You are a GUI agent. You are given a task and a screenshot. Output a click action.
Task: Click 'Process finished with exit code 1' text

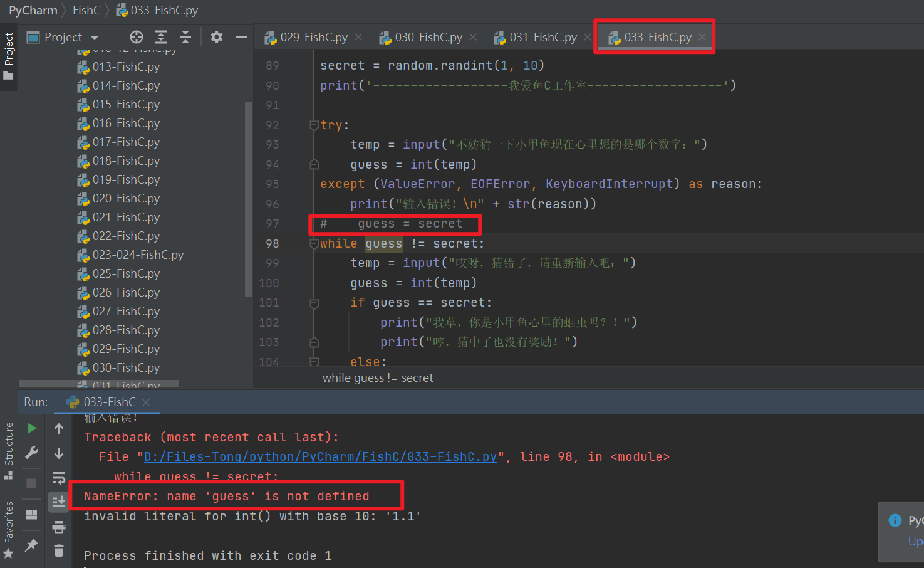(208, 556)
